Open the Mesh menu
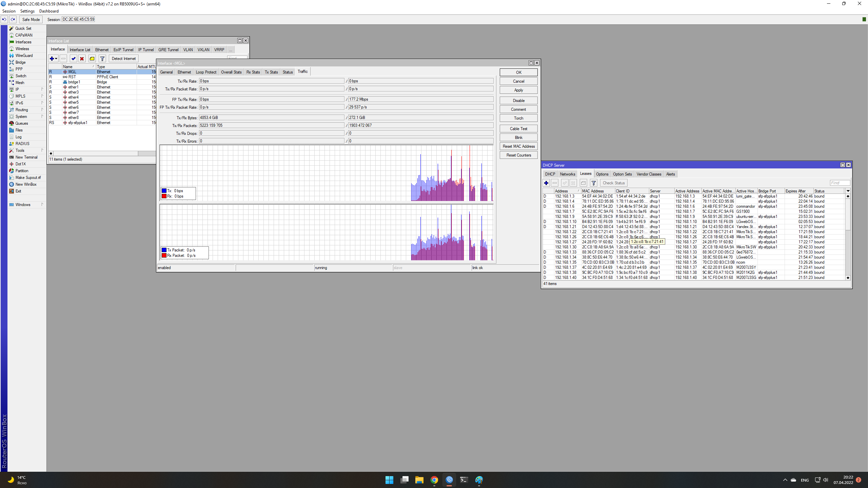868x488 pixels. pyautogui.click(x=20, y=83)
